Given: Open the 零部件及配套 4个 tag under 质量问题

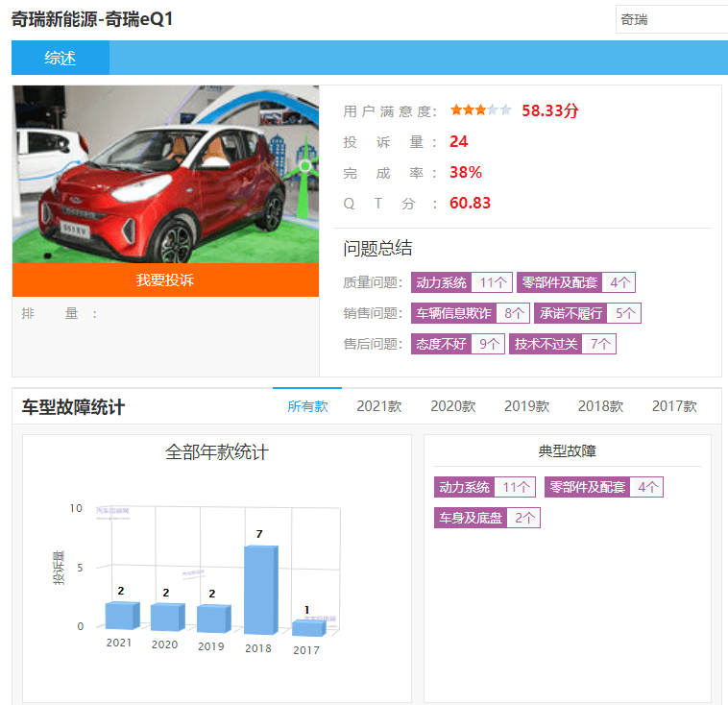Looking at the screenshot, I should pos(575,282).
